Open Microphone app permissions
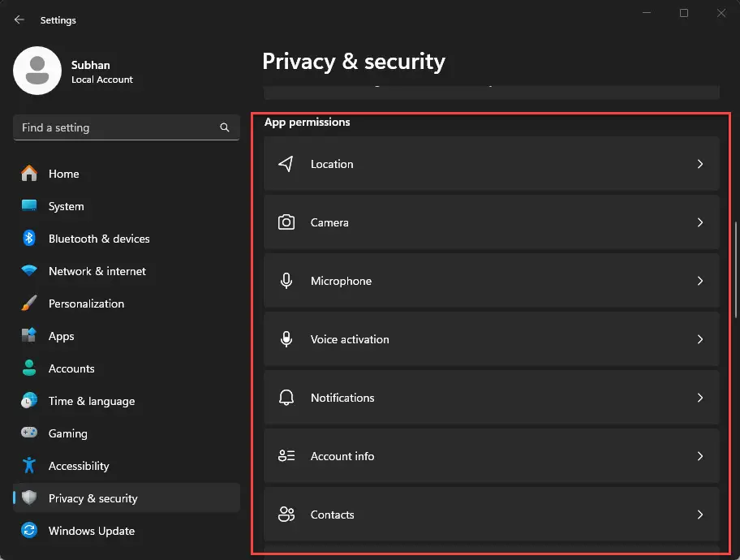Screen dimensions: 740x560 click(x=491, y=281)
